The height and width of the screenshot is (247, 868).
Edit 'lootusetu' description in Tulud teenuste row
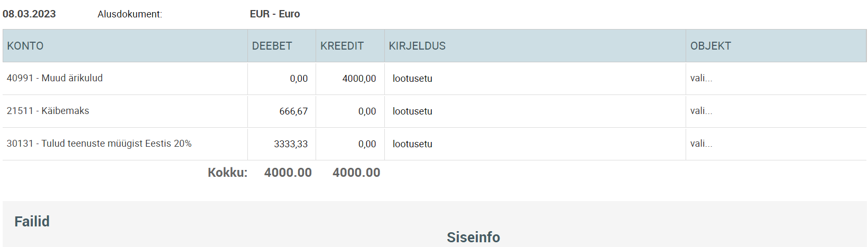click(x=535, y=144)
